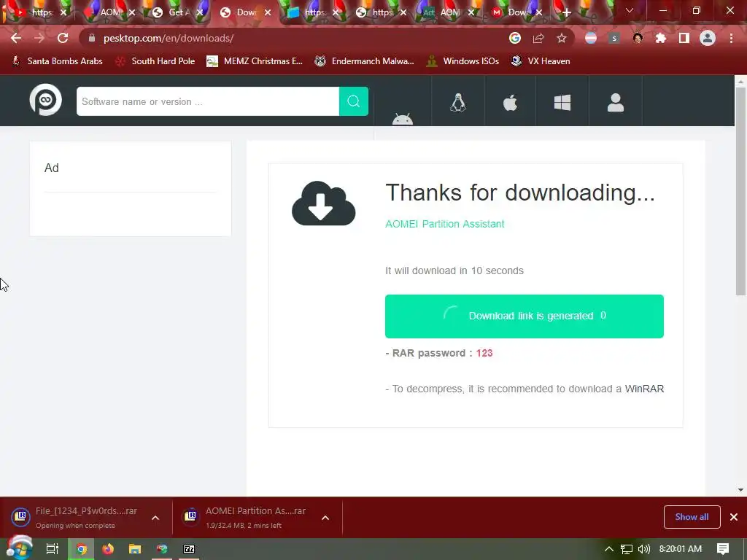Click the WinRAR link
This screenshot has width=747, height=560.
[x=644, y=389]
